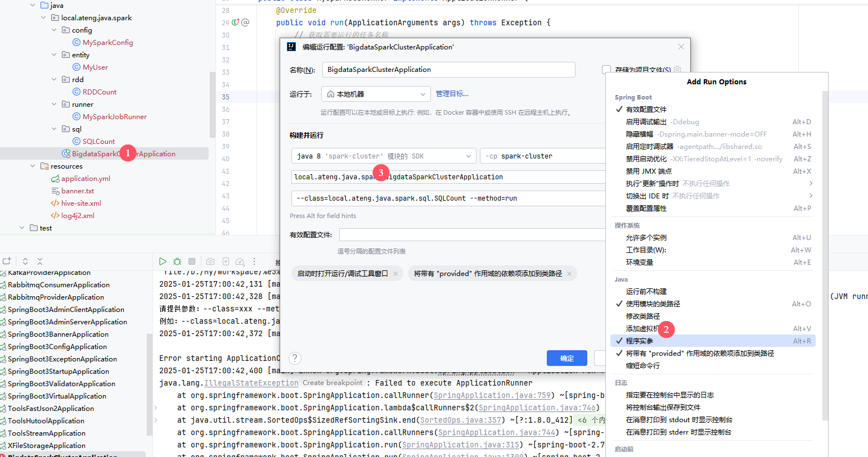This screenshot has width=868, height=457.
Task: Open the java 8 SDK dropdown
Action: click(x=383, y=156)
